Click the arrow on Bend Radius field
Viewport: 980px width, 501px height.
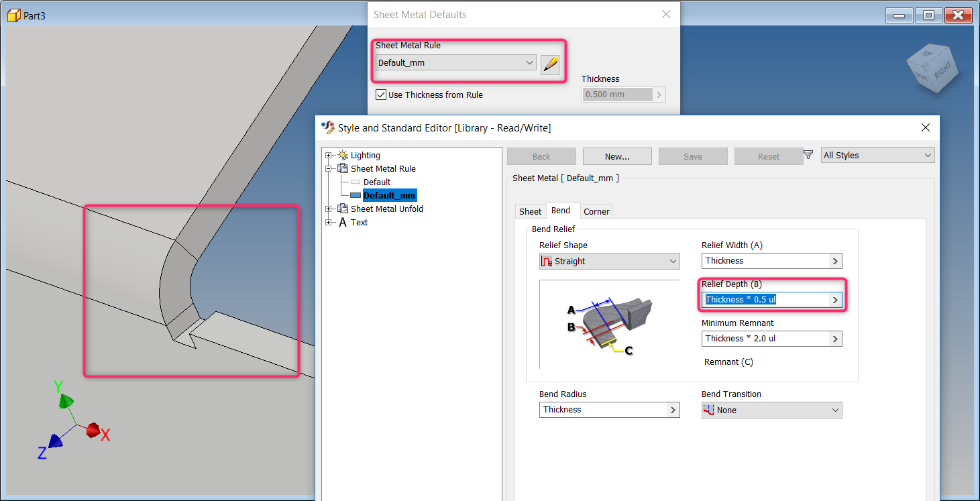(x=673, y=410)
